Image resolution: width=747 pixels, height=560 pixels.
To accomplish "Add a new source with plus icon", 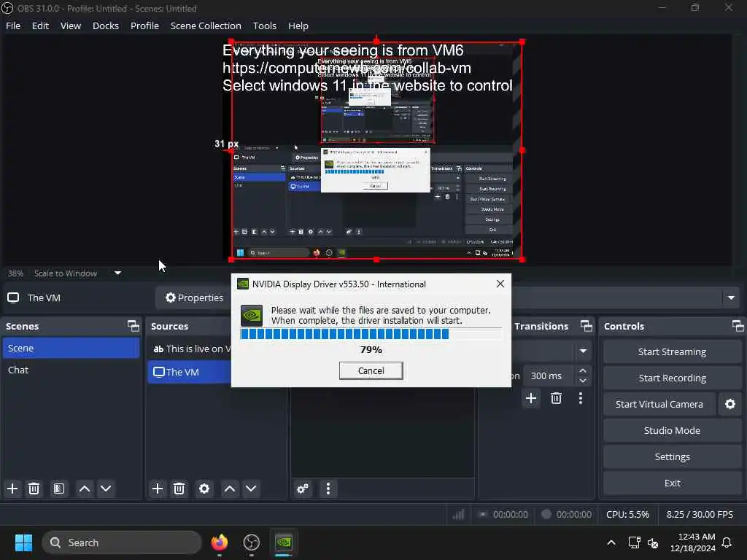I will (158, 489).
